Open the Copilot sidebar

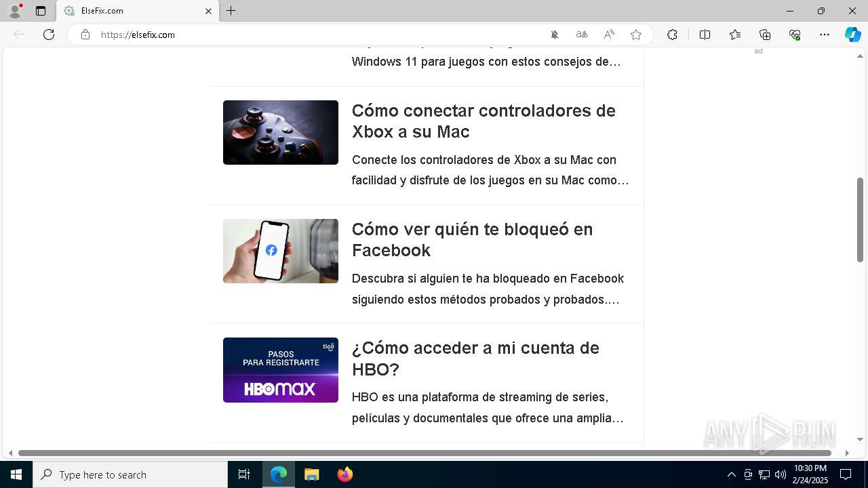[x=853, y=35]
